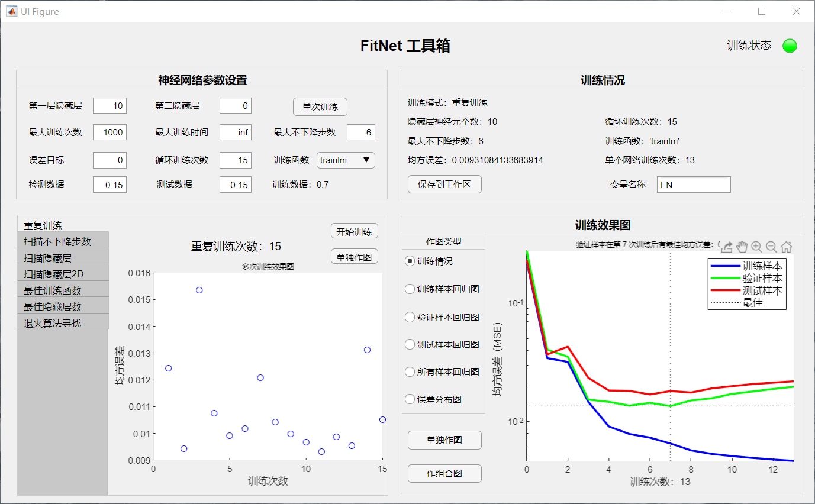Go to the 最佳训练函数 tab

[63, 290]
